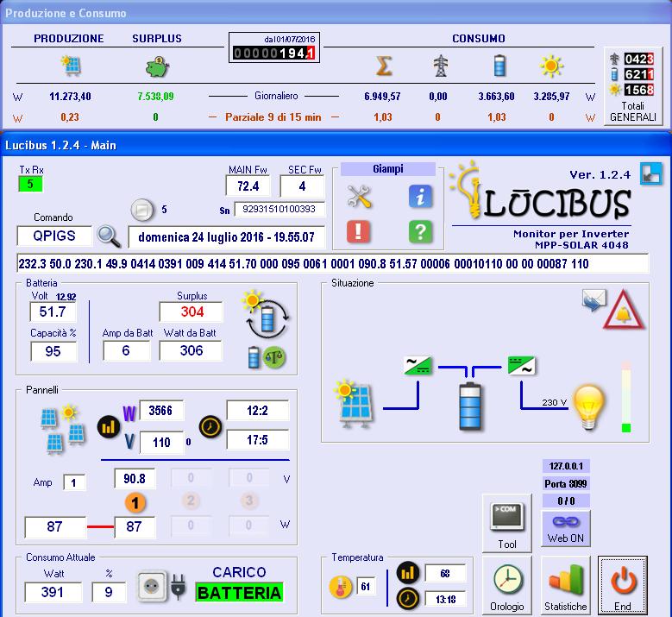This screenshot has height=617, width=672.
Task: Click the Temperatura clock icon
Action: [x=407, y=599]
